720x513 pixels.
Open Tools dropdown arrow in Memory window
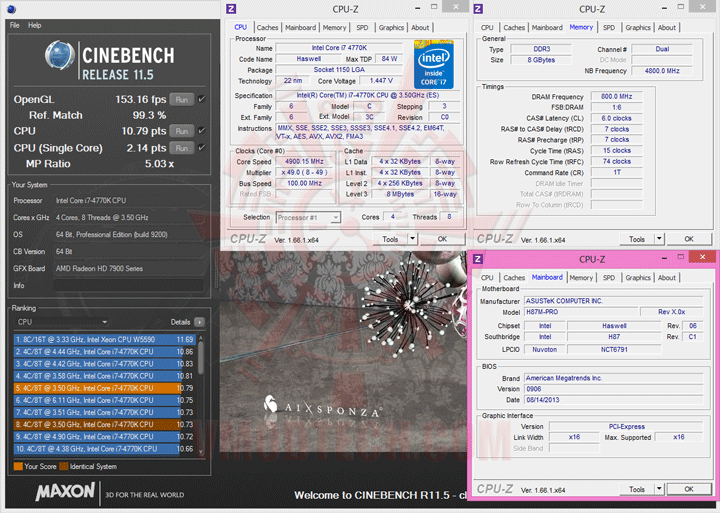pos(659,239)
